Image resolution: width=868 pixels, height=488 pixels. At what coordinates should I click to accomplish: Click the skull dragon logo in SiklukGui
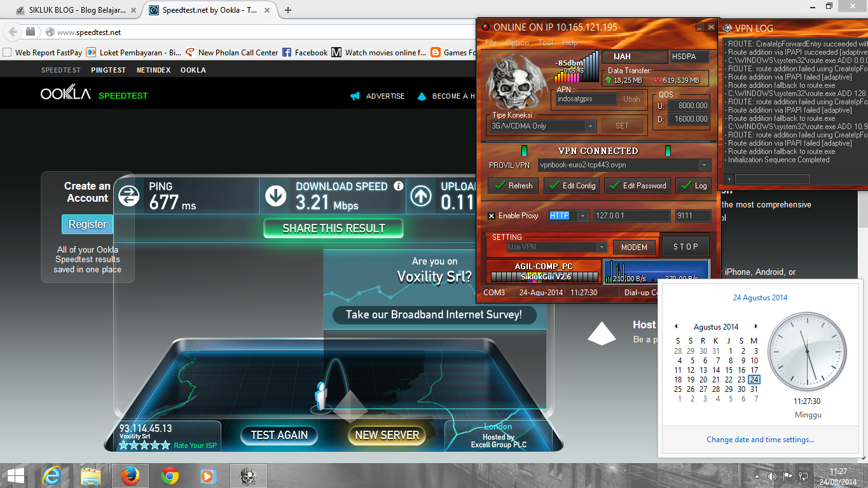516,81
